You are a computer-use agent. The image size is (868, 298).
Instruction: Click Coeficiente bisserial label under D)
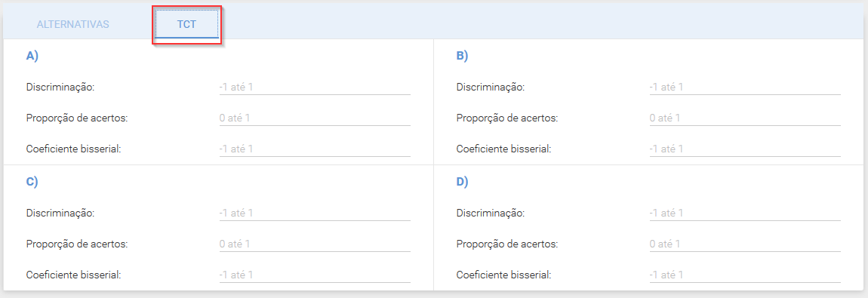pos(503,275)
